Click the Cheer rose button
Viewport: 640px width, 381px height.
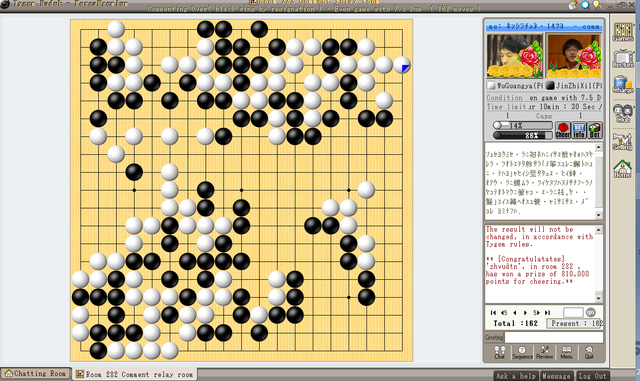click(x=563, y=130)
